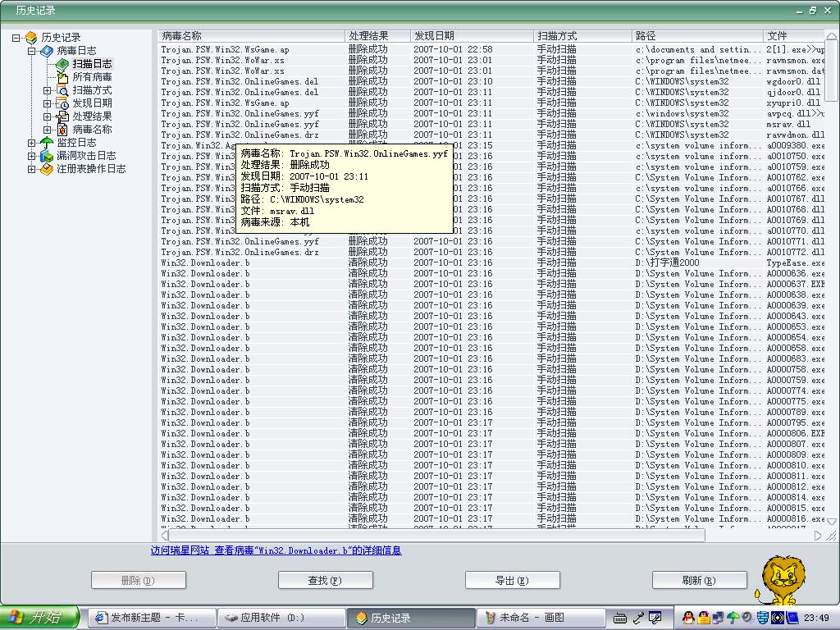Viewport: 840px width, 630px height.
Task: Click the 历史记录 taskbar button
Action: 412,618
